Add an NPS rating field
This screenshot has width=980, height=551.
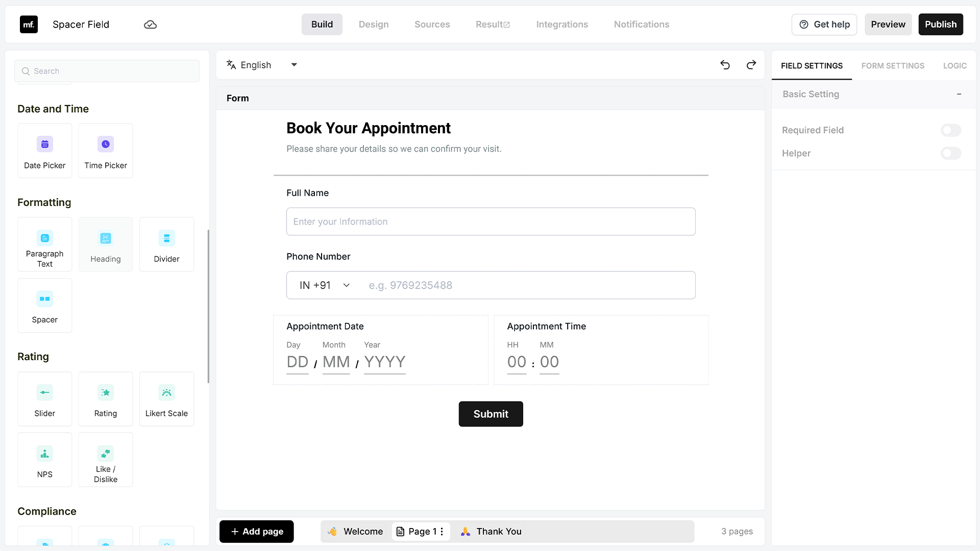[45, 460]
